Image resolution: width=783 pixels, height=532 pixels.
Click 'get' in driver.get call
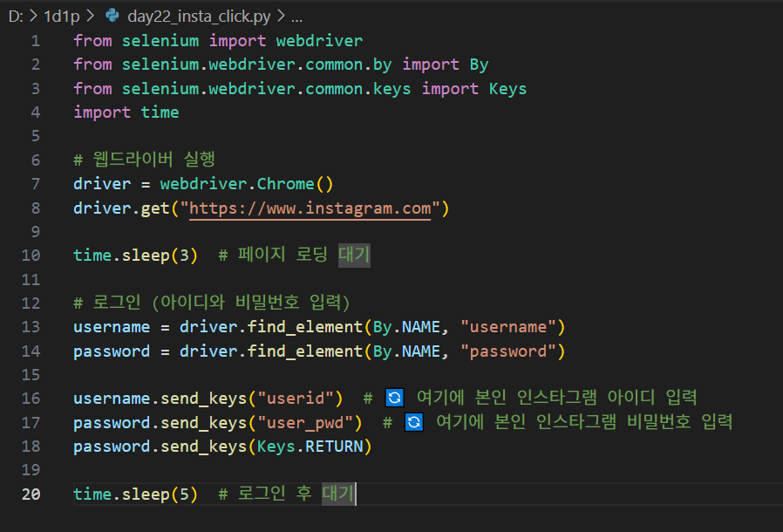(x=155, y=208)
